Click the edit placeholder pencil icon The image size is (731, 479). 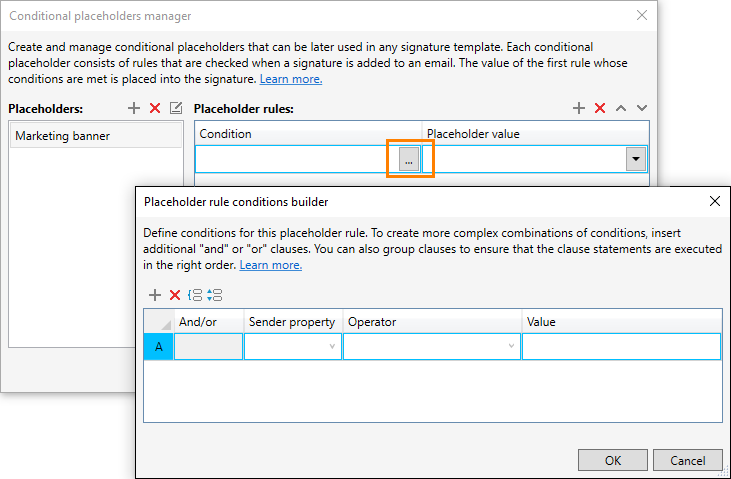(176, 108)
